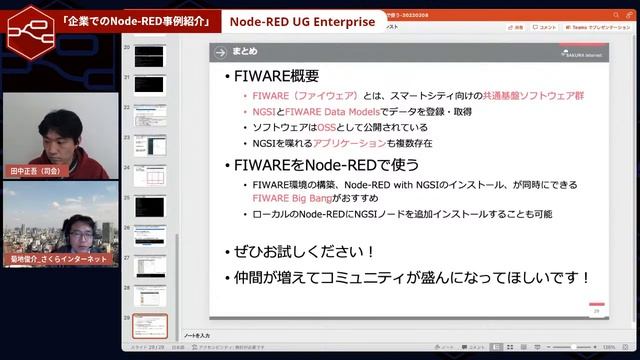Click the FIWARE Big Bang red text
The image size is (640, 360).
[x=292, y=198]
